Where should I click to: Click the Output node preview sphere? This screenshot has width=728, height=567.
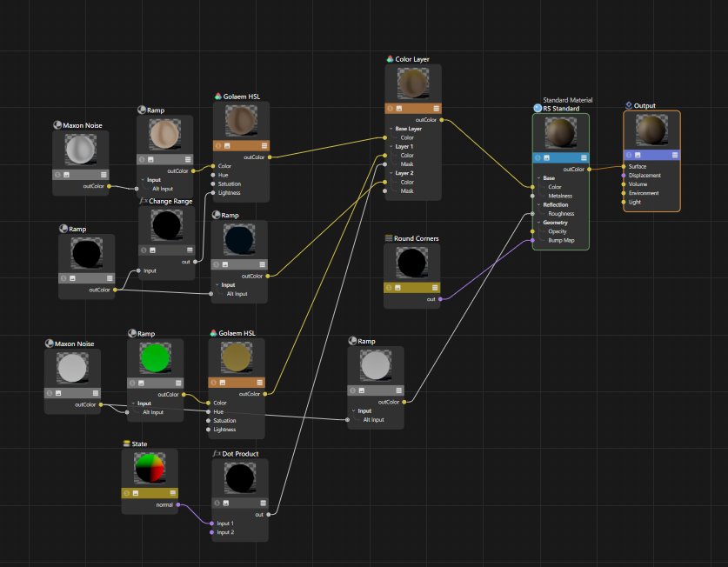coord(651,130)
